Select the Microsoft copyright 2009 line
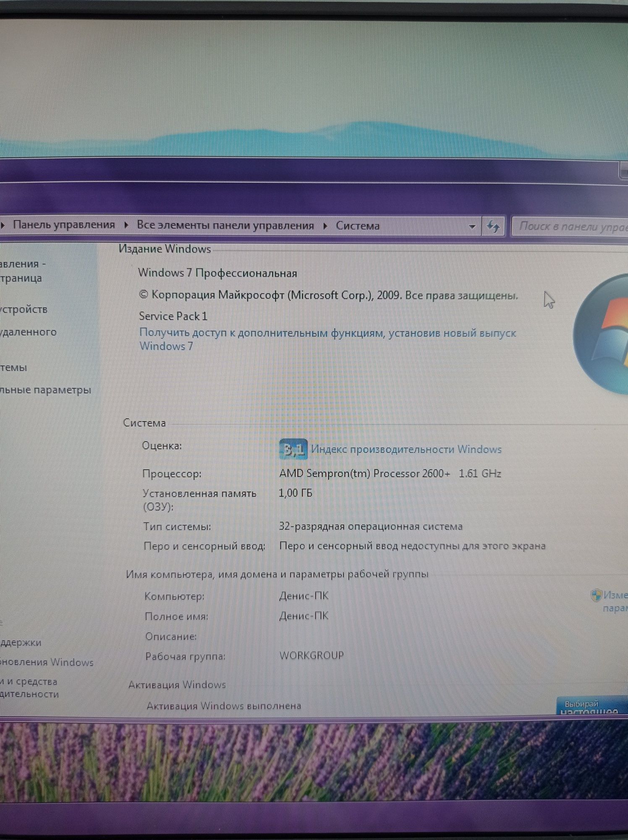This screenshot has height=840, width=628. pyautogui.click(x=328, y=295)
